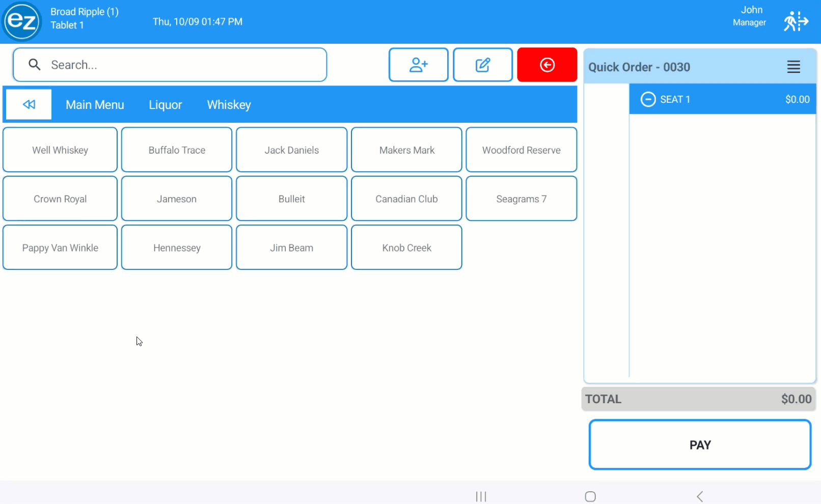The height and width of the screenshot is (504, 821).
Task: Open the edit order note icon
Action: point(482,65)
